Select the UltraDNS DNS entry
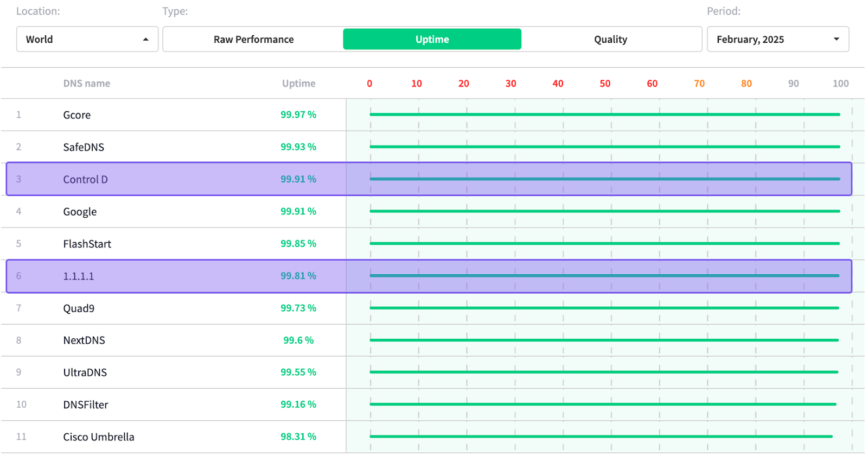Viewport: 868px width, 455px height. click(x=85, y=372)
